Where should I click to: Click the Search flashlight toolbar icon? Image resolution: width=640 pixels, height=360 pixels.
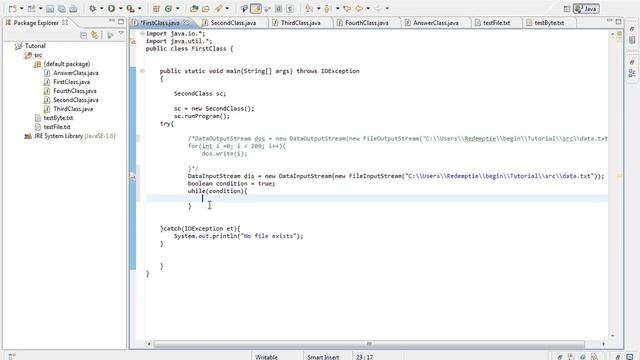219,8
